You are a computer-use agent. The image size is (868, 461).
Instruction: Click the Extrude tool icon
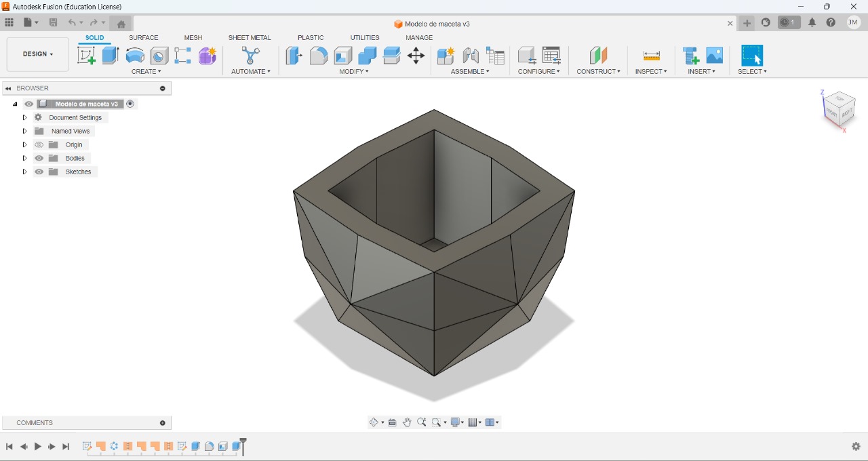(x=111, y=56)
